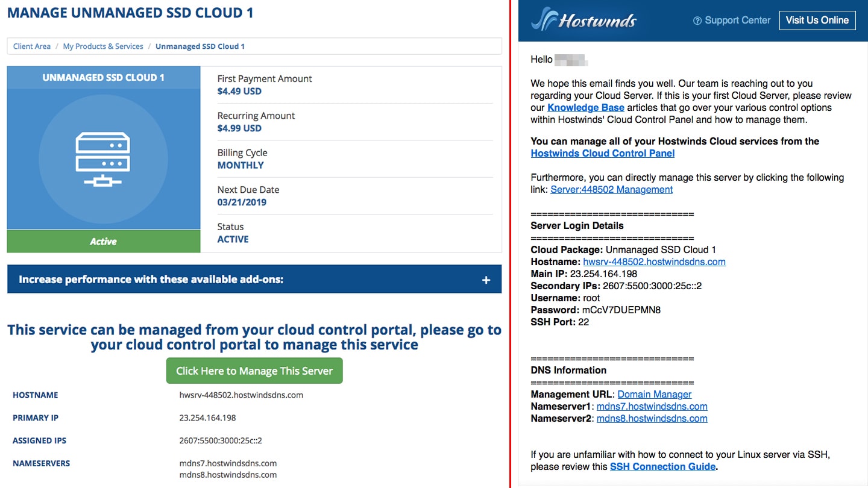Click Next Due Date 03/21/2019 value
The height and width of the screenshot is (488, 868).
coord(242,202)
